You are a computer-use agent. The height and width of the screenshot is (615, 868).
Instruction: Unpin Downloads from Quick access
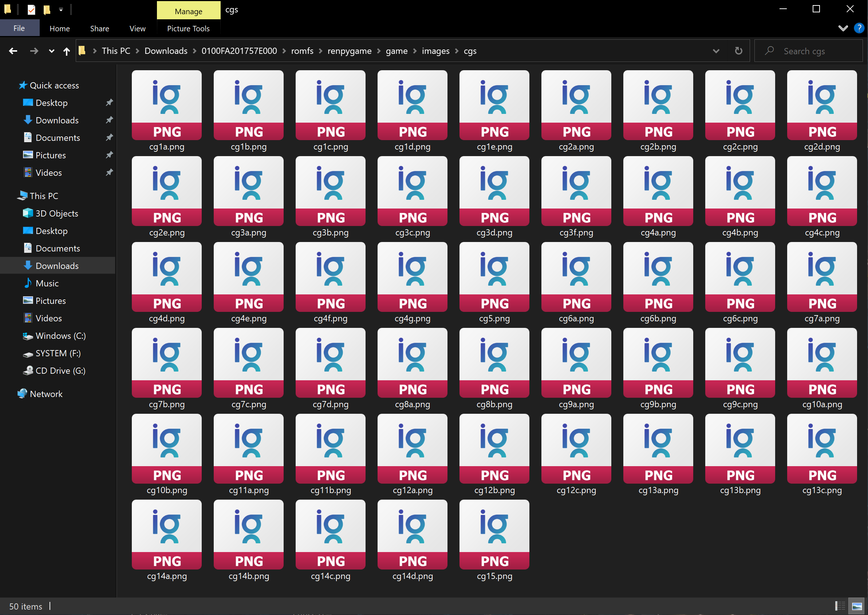pos(109,120)
